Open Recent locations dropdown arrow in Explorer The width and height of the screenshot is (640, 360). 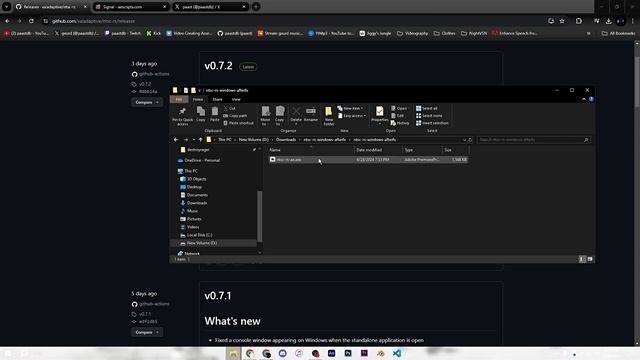coord(193,140)
